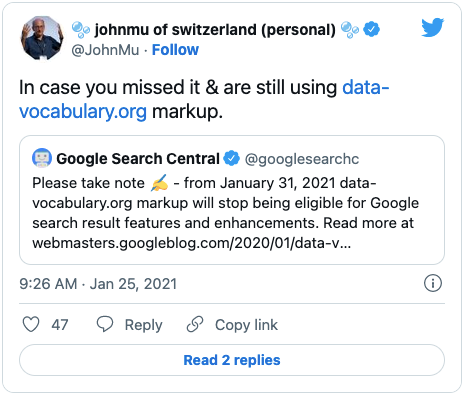The width and height of the screenshot is (464, 396).
Task: Click the 47 likes count
Action: click(60, 325)
